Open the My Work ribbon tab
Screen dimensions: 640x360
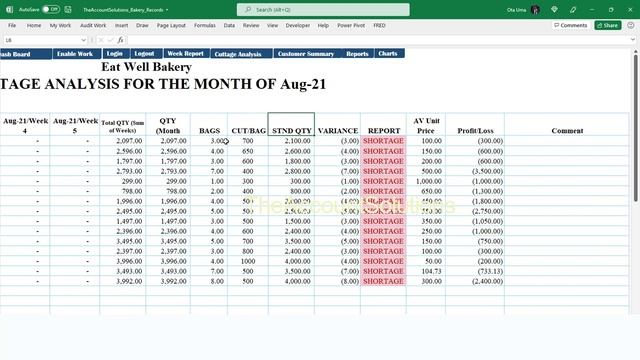[60, 25]
